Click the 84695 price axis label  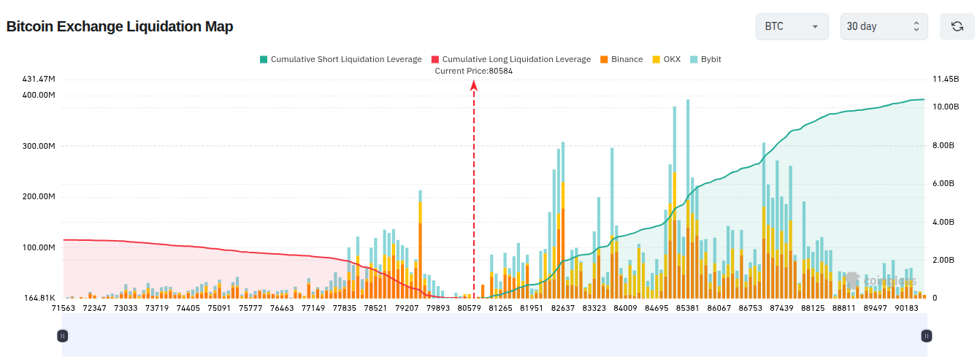(656, 309)
